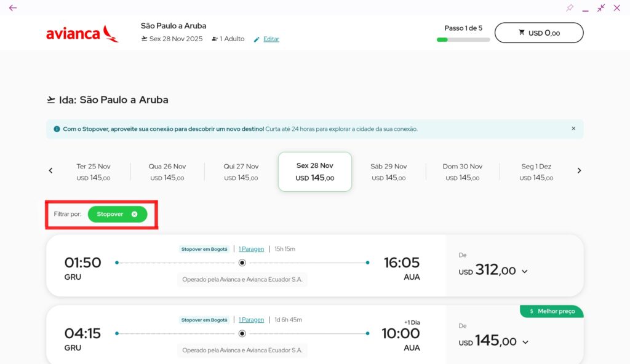Open 1 Paragen link on 04:15 flight

coord(251,320)
